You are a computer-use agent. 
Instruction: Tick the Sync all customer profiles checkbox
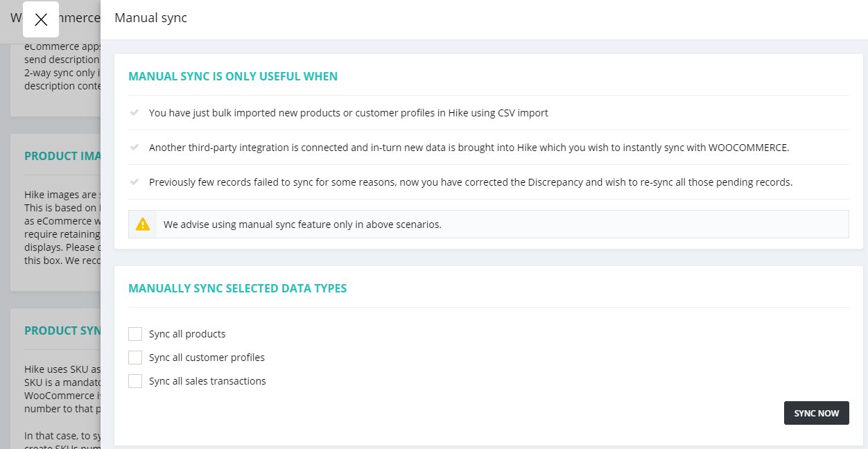[x=135, y=358]
